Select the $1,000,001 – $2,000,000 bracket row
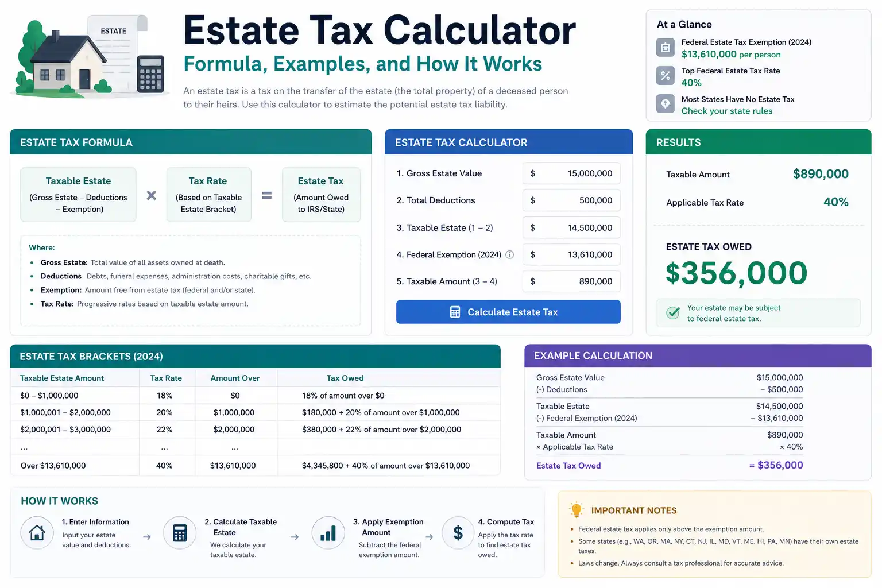The width and height of the screenshot is (882, 588). pos(256,412)
